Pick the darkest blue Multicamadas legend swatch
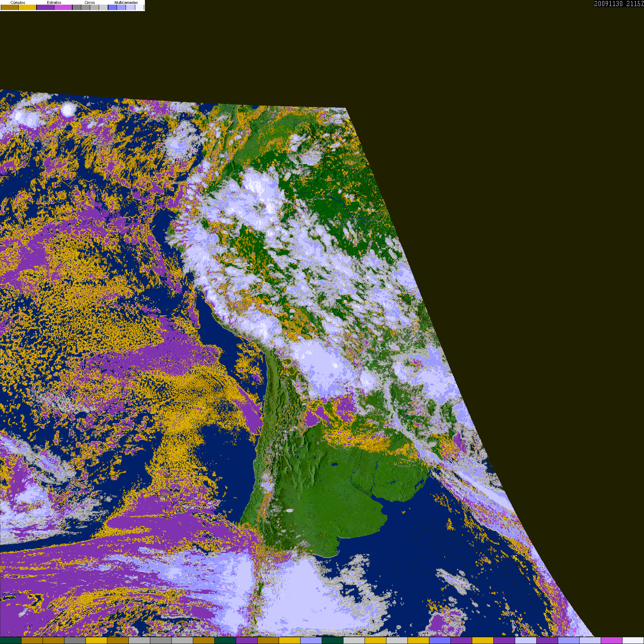Image resolution: width=644 pixels, height=644 pixels. (x=112, y=7)
